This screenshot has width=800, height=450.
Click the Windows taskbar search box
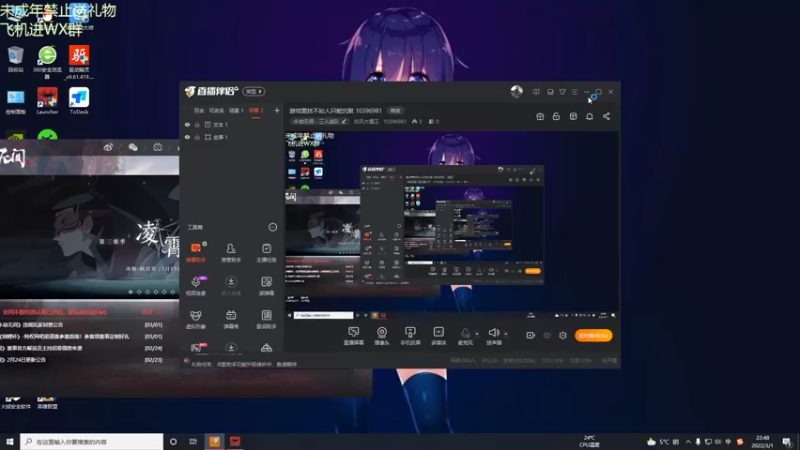[92, 441]
